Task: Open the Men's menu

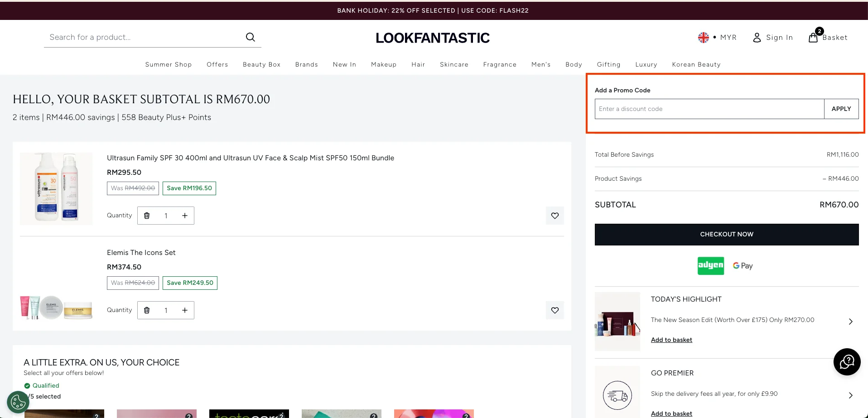Action: (x=541, y=64)
